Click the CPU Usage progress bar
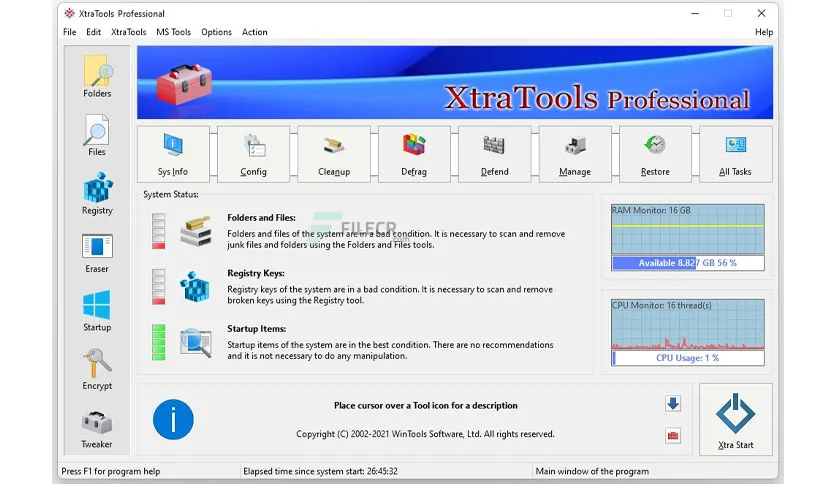Viewport: 836px width, 484px height. pyautogui.click(x=688, y=358)
